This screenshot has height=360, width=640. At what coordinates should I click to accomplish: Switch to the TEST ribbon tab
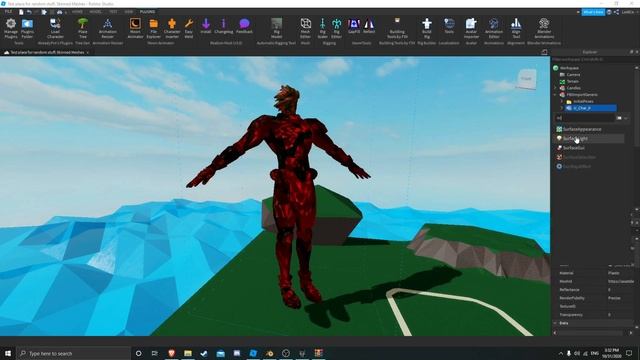(113, 12)
